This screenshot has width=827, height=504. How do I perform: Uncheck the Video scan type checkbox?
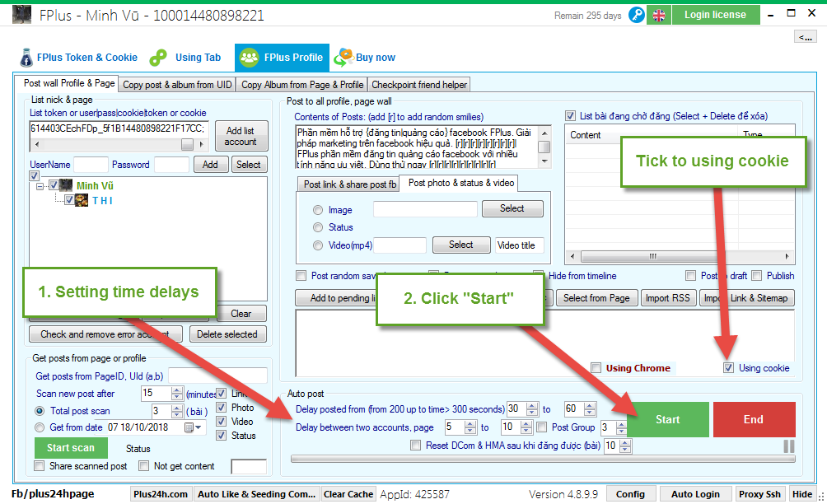click(x=222, y=421)
